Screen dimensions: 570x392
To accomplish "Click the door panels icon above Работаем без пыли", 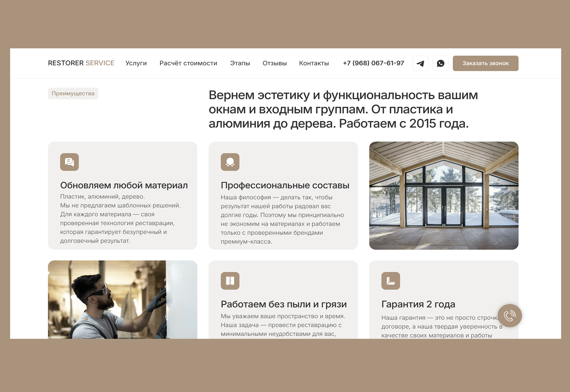I will 230,281.
